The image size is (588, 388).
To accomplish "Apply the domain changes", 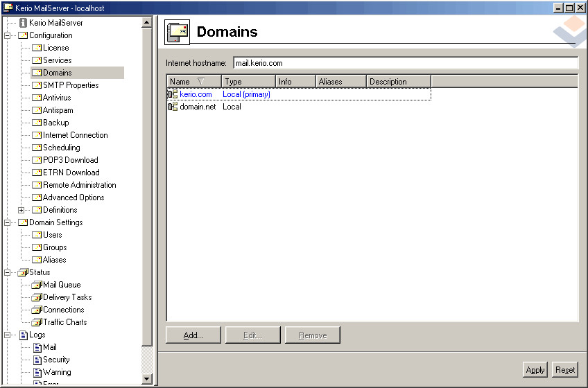I will point(535,369).
